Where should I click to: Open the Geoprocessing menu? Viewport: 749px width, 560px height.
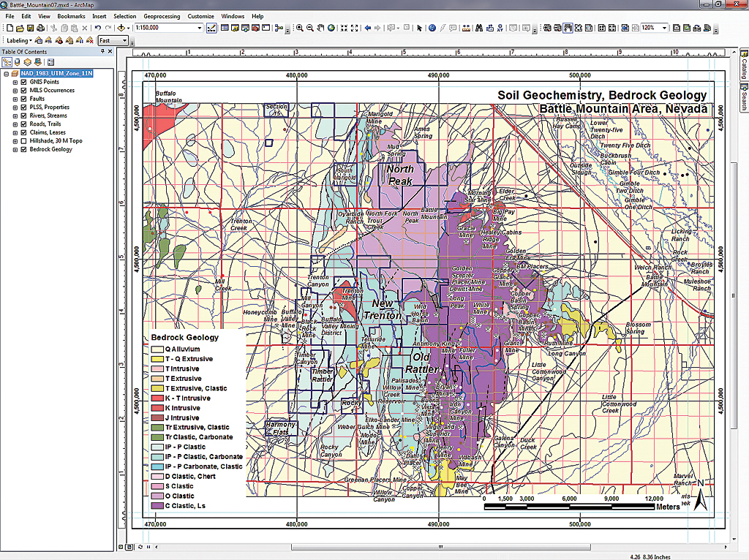pos(162,16)
